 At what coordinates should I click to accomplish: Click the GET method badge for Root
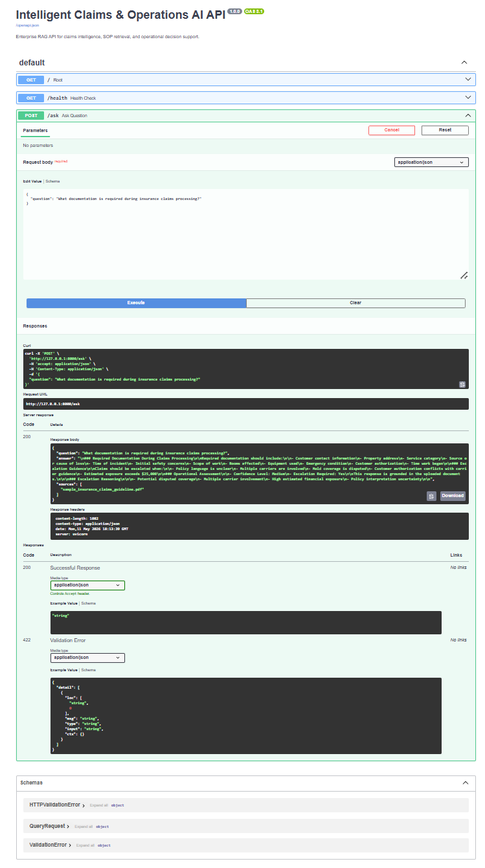tap(30, 80)
